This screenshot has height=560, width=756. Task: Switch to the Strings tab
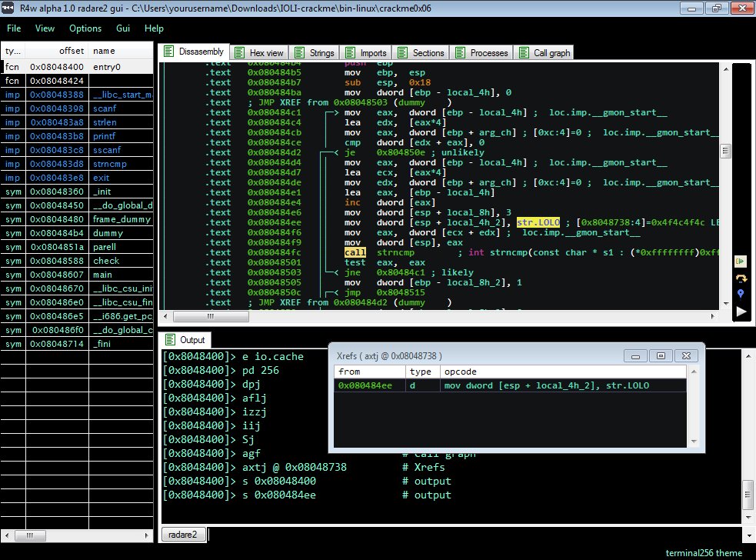pyautogui.click(x=315, y=52)
